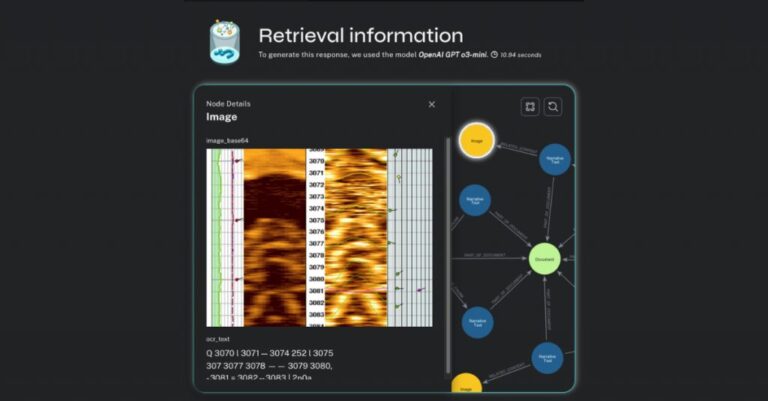
Task: Click the 10.94 seconds timing indicator
Action: pyautogui.click(x=519, y=55)
